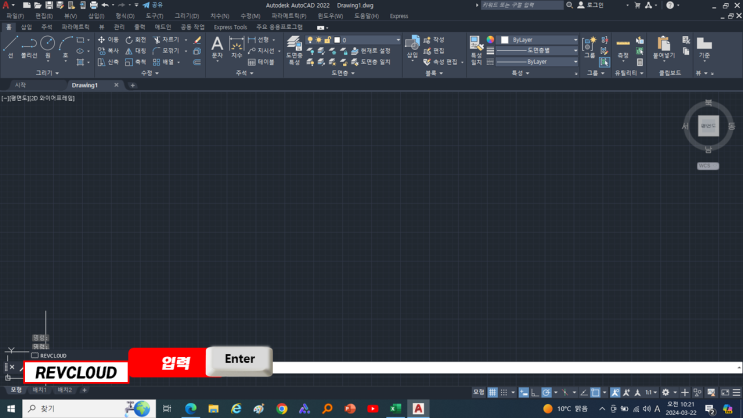The width and height of the screenshot is (743, 418).
Task: Click the Measure (측정) utility tool
Action: (x=623, y=47)
